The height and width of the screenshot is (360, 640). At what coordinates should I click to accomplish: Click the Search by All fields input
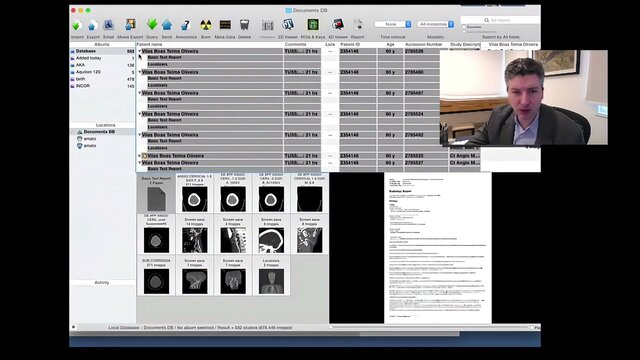(500, 20)
